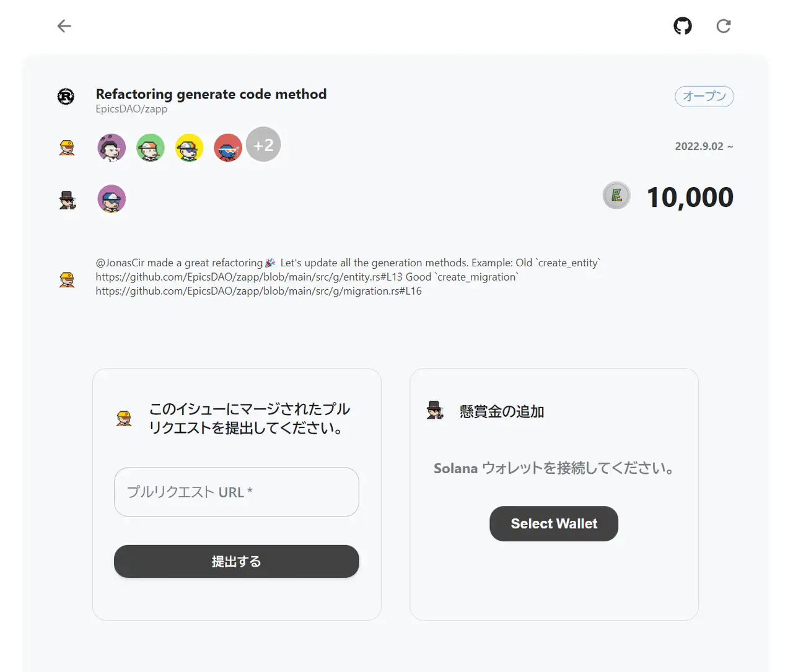Click the purple funder avatar in the second row
This screenshot has height=672, width=793.
point(112,198)
